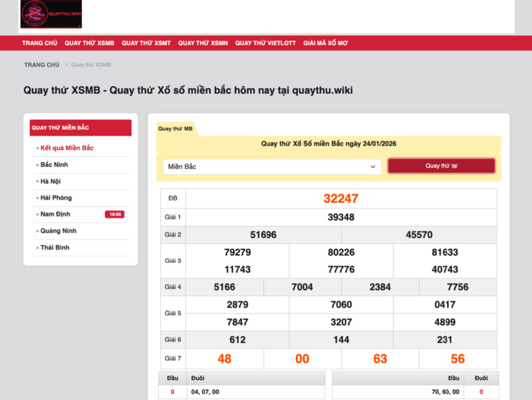The width and height of the screenshot is (532, 400).
Task: Choose Bắc Ninh in the sidebar
Action: click(x=54, y=164)
